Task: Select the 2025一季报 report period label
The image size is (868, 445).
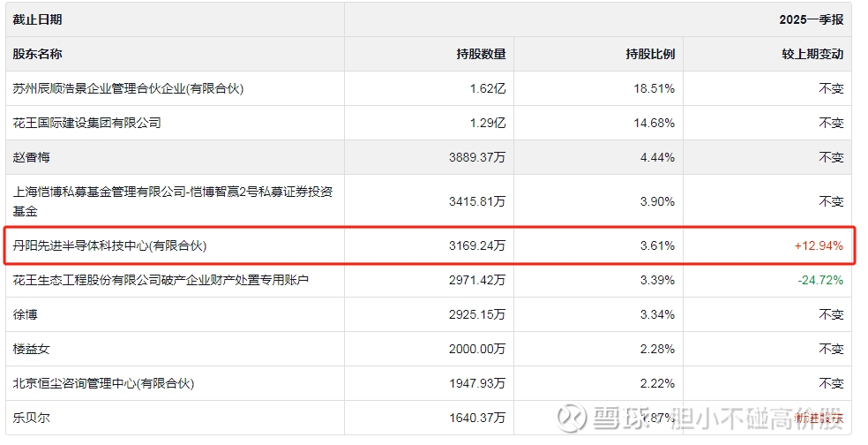Action: pos(811,19)
